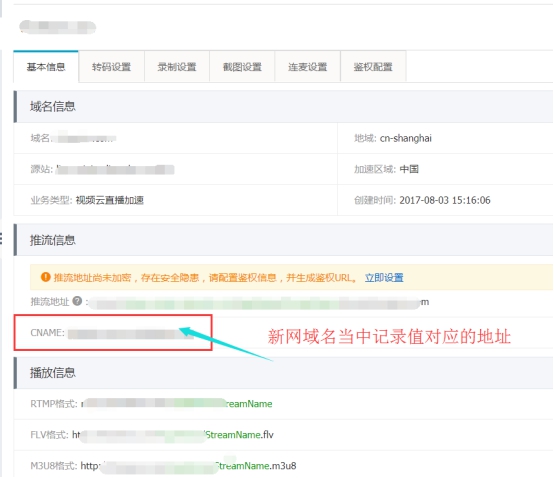This screenshot has height=478, width=554.
Task: Click the 推流信息 section header
Action: [283, 240]
